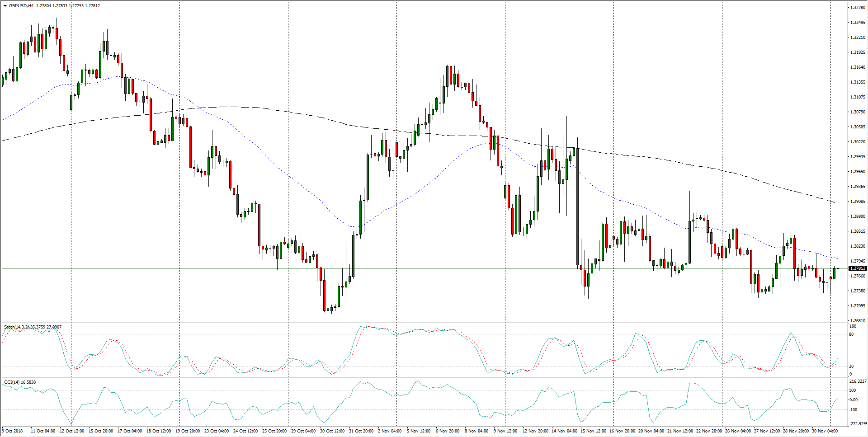The height and width of the screenshot is (437, 868).
Task: Click the 9 Oct 2018 date label
Action: (x=13, y=431)
